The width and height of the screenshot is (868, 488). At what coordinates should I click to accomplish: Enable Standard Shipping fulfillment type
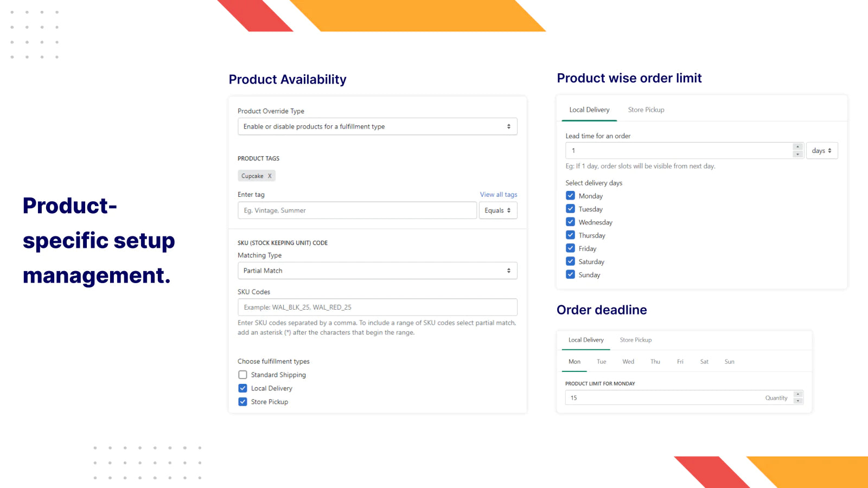pos(242,374)
